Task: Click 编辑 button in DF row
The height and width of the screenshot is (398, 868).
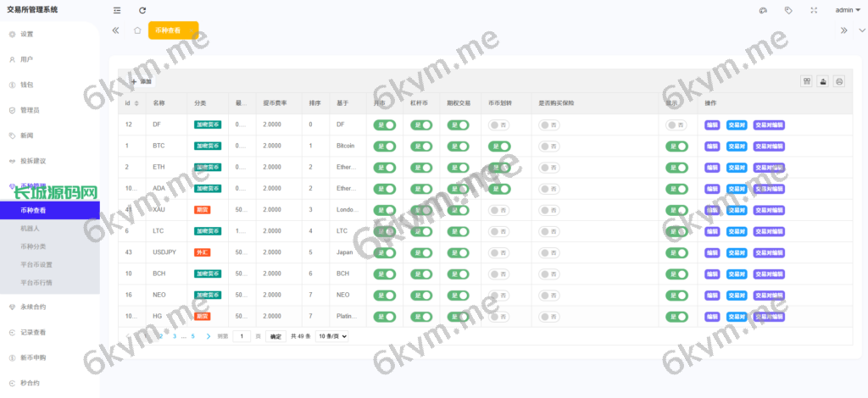Action: click(712, 125)
